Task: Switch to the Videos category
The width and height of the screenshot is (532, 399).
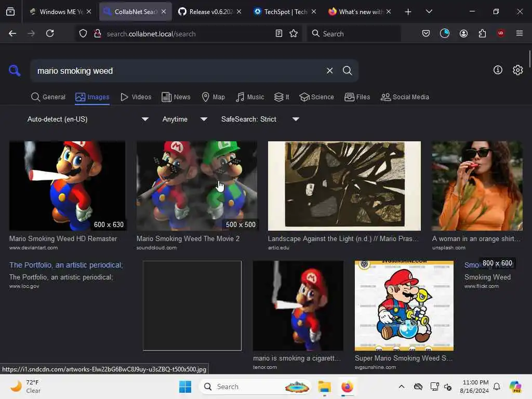Action: [x=136, y=97]
